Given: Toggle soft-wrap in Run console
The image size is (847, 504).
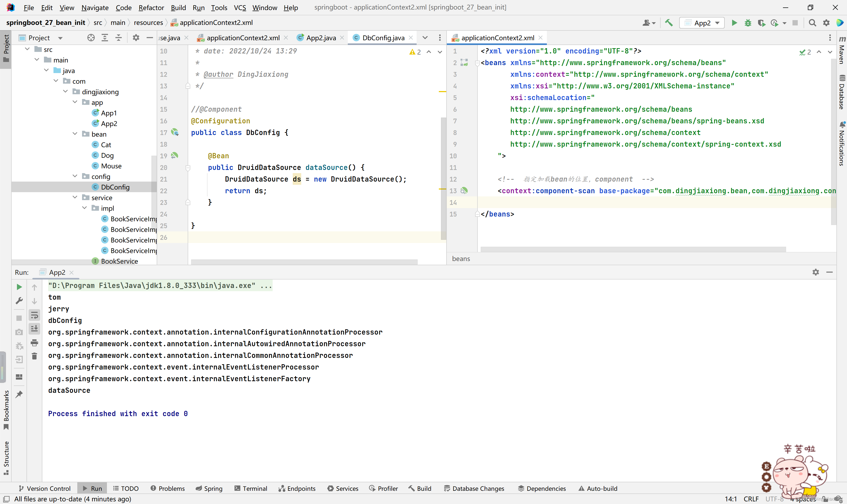Looking at the screenshot, I should point(34,315).
